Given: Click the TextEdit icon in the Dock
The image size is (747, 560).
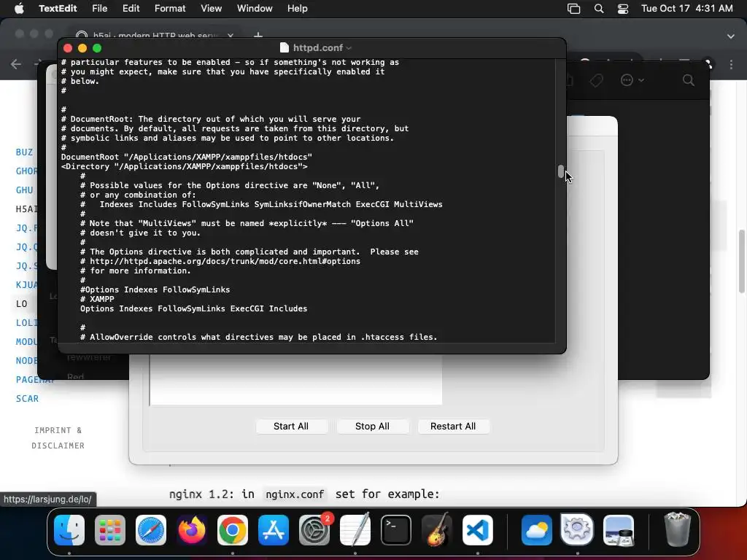Looking at the screenshot, I should (355, 530).
